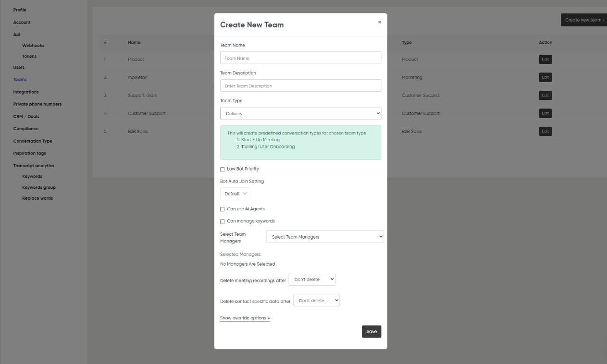Focus the Team Description field
This screenshot has width=607, height=364.
300,86
